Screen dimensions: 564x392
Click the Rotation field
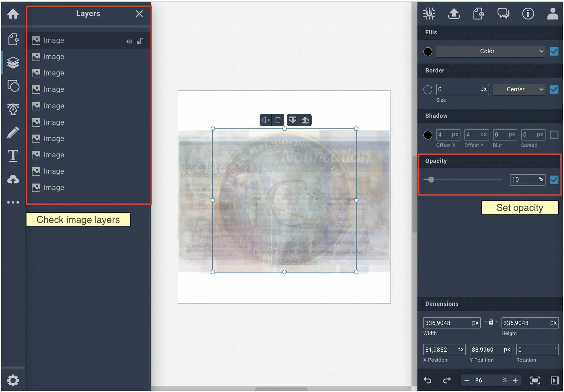tap(537, 350)
